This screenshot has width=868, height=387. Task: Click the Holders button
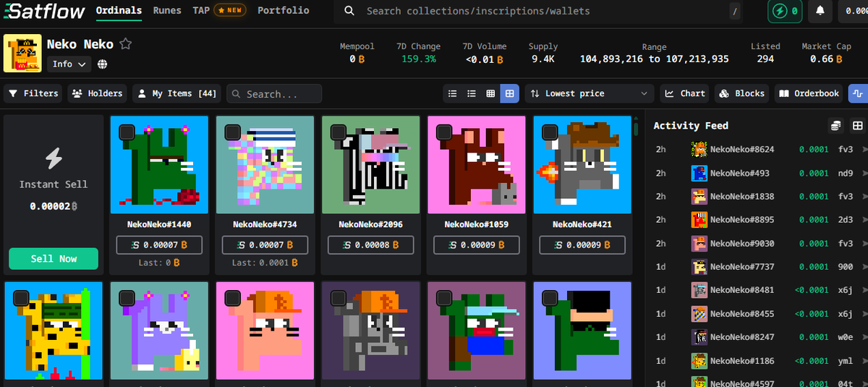point(98,93)
